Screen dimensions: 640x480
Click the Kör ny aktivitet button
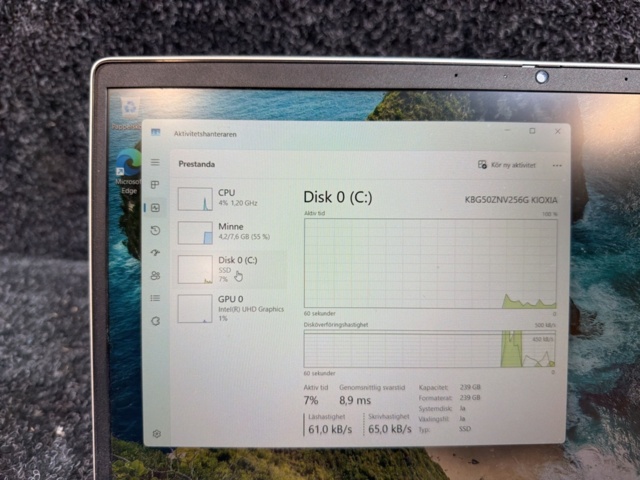tap(507, 165)
